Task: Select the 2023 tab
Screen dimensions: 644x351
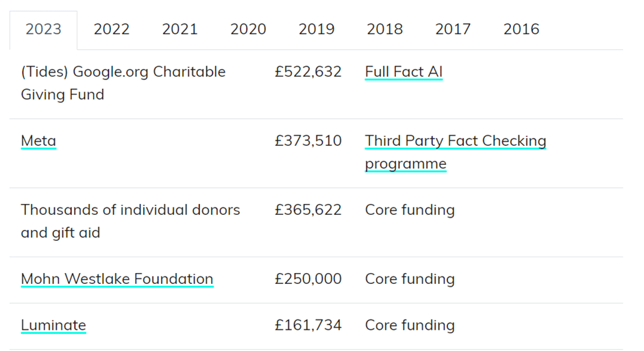Action: tap(43, 29)
